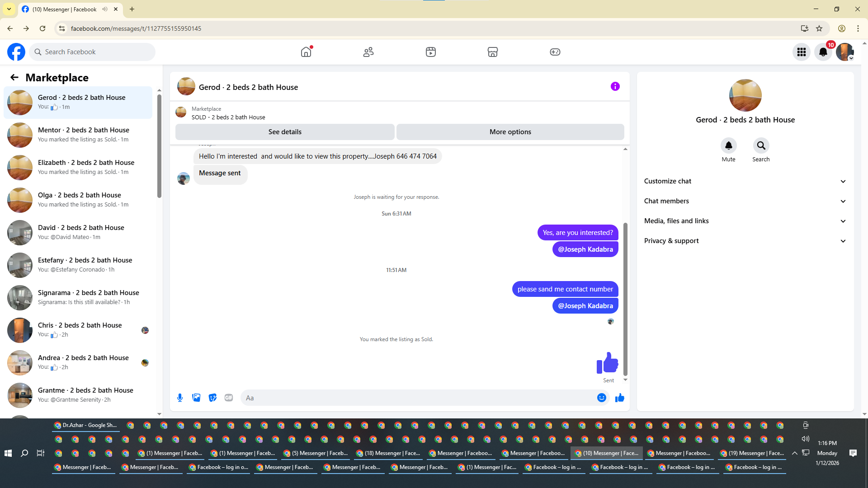Expand the Customize chat section
Screen dimensions: 868x488
(x=745, y=181)
